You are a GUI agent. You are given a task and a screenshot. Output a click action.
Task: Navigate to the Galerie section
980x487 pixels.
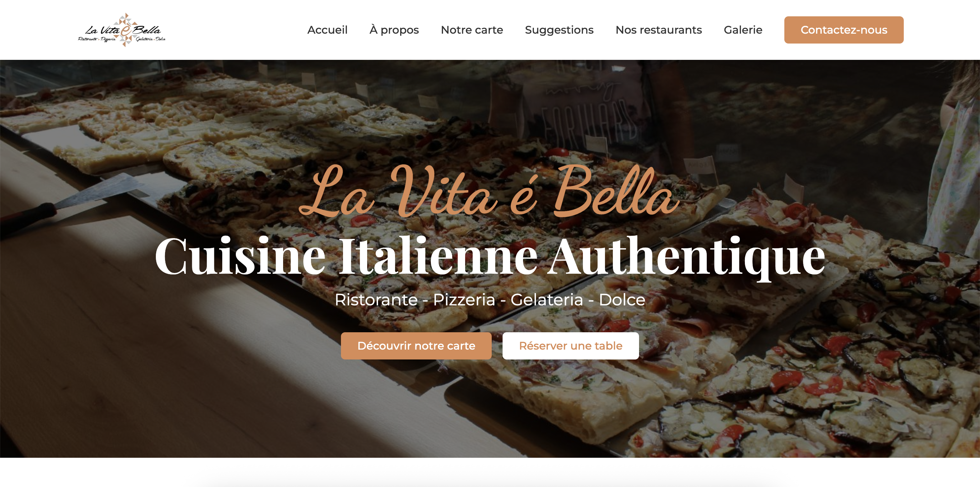point(742,30)
